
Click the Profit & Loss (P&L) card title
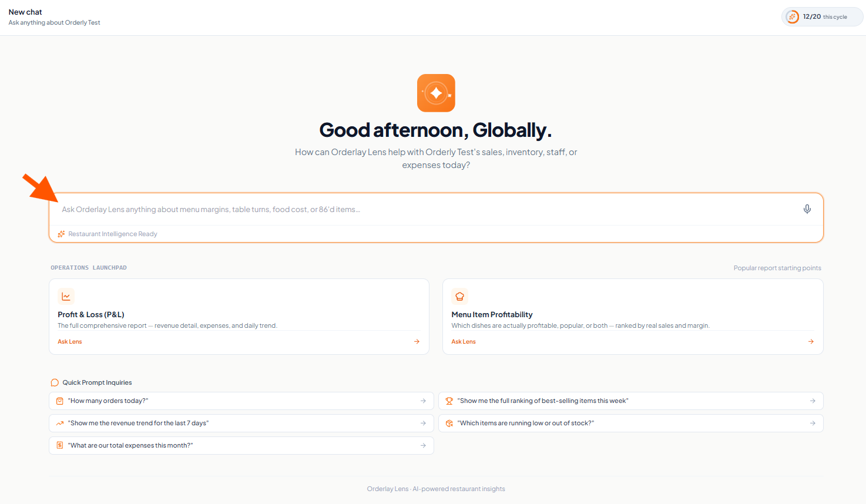[x=91, y=315]
